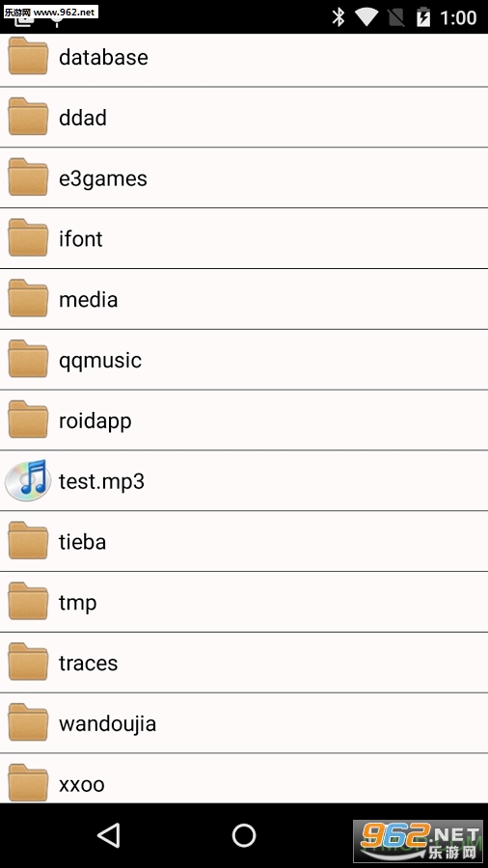Browse into the roidapp folder
The height and width of the screenshot is (868, 488).
coord(244,420)
